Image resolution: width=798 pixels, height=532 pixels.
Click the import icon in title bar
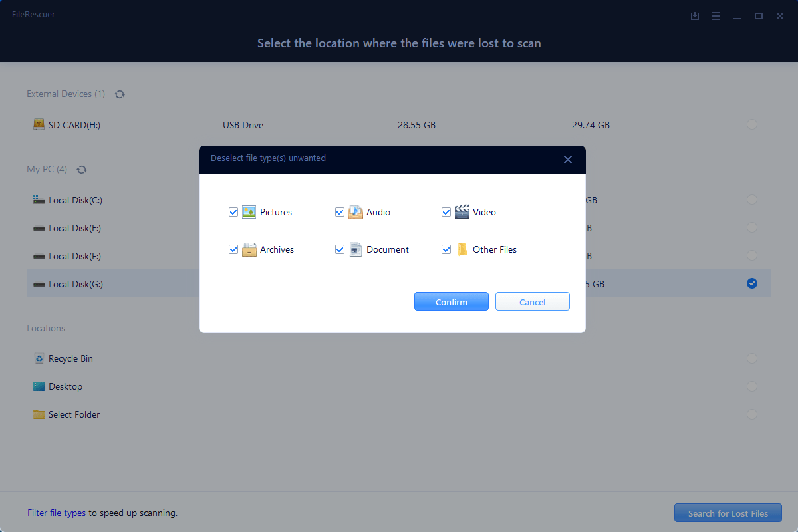695,16
